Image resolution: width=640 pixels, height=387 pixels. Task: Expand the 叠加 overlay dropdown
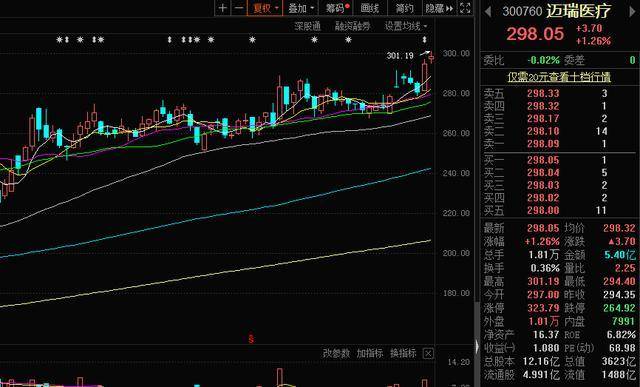pyautogui.click(x=301, y=8)
